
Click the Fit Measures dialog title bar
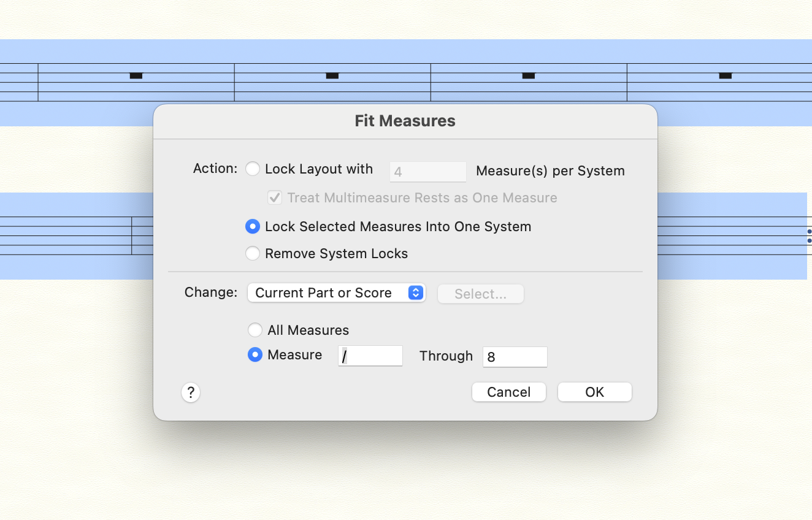pos(405,121)
